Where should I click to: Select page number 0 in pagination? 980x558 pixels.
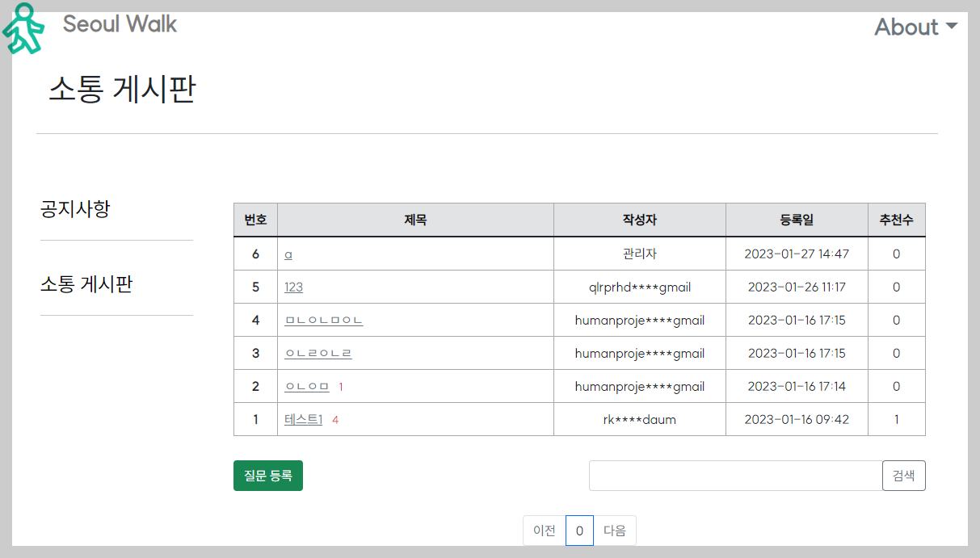[579, 531]
